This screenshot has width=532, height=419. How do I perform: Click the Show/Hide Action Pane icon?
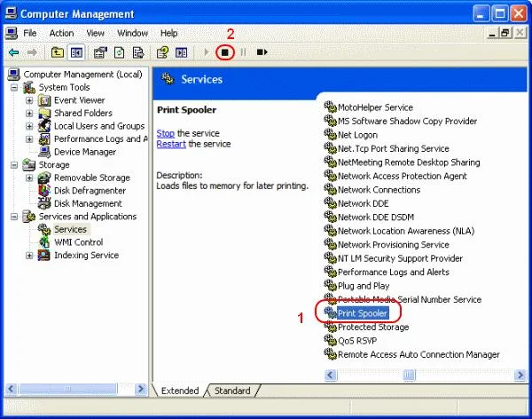182,52
